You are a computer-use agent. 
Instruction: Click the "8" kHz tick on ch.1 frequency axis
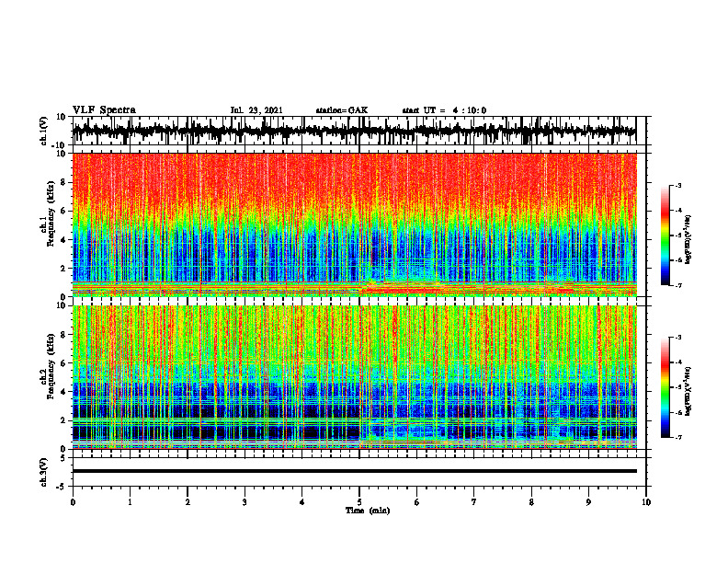pyautogui.click(x=63, y=182)
